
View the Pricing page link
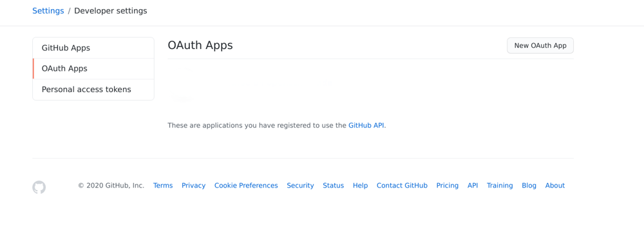pyautogui.click(x=448, y=186)
